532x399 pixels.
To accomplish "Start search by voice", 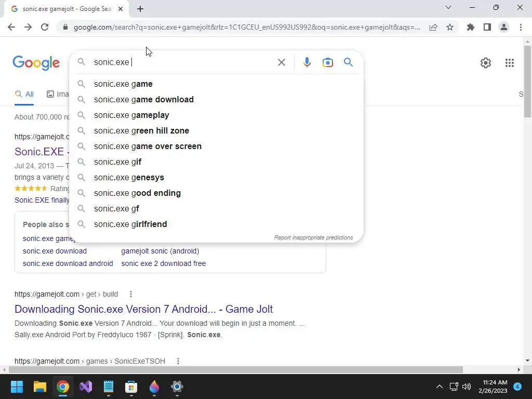I will 307,62.
